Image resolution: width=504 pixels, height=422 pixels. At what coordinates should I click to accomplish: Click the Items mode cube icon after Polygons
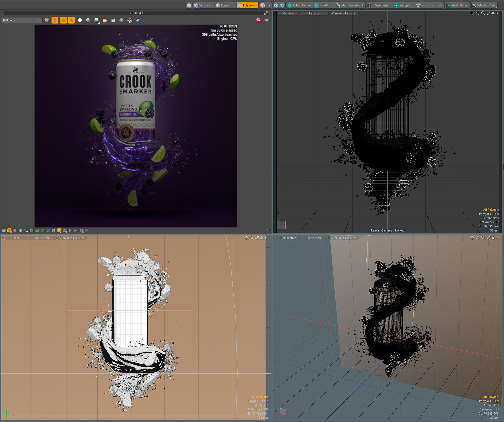click(262, 5)
